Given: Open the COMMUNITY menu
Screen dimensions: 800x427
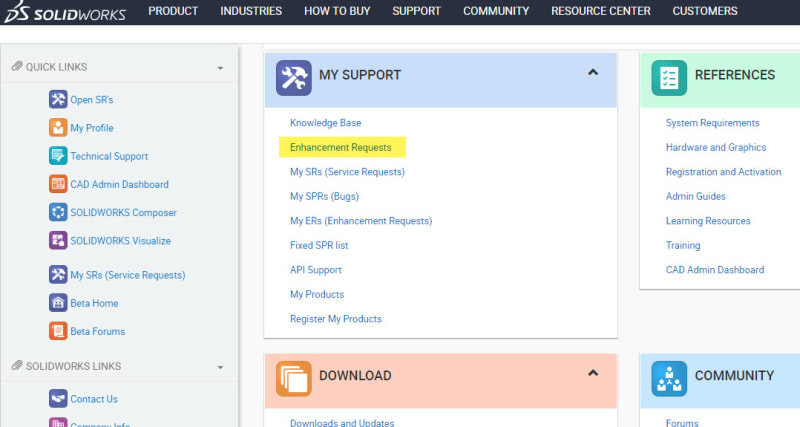Looking at the screenshot, I should tap(496, 11).
